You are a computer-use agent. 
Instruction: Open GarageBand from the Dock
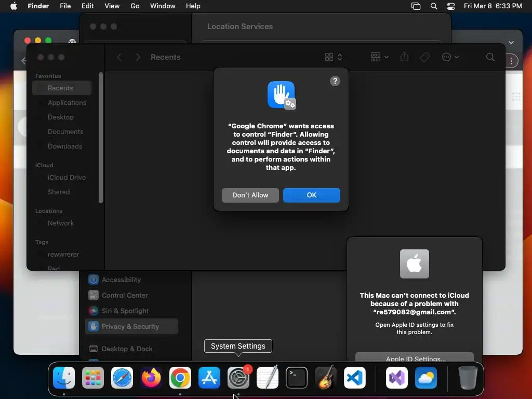point(326,378)
